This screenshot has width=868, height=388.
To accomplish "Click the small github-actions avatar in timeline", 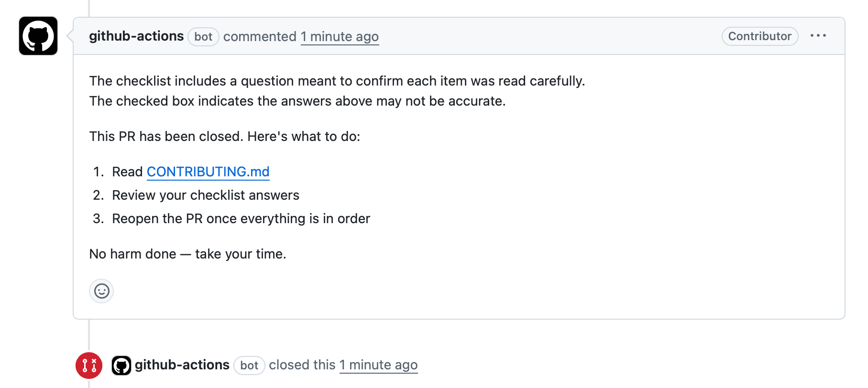I will 121,365.
